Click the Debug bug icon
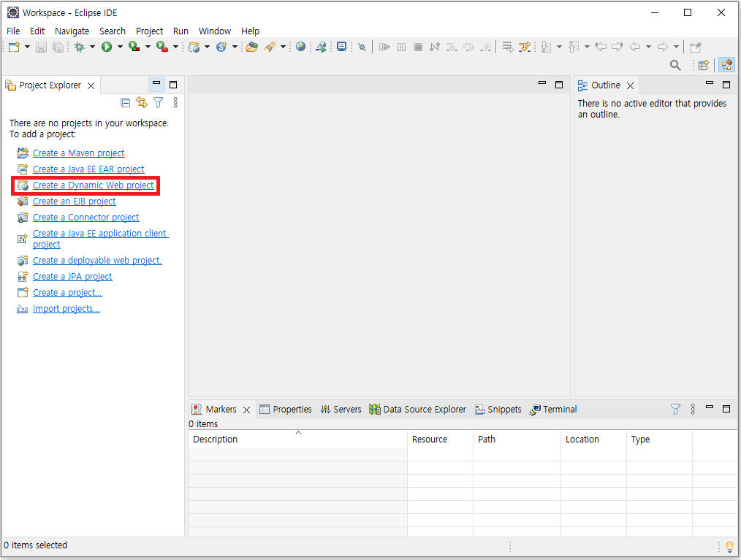The image size is (741, 560). point(80,47)
